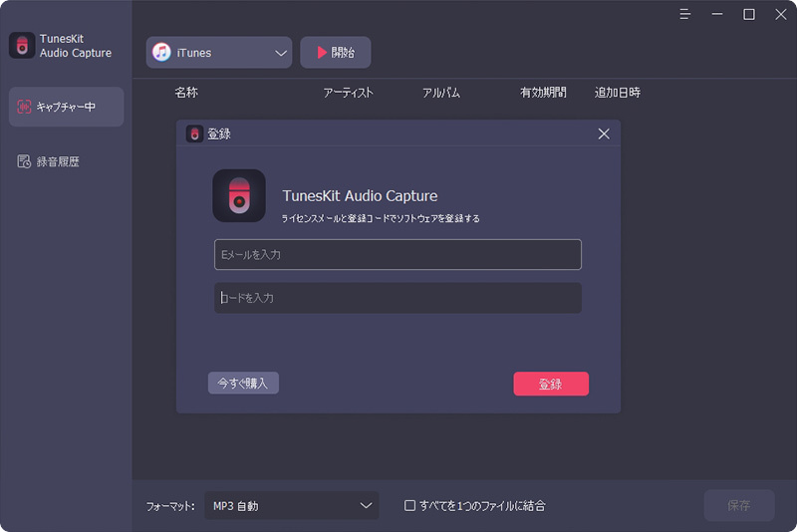Click the 開始 start button
Screen dimensions: 797x532
(336, 53)
